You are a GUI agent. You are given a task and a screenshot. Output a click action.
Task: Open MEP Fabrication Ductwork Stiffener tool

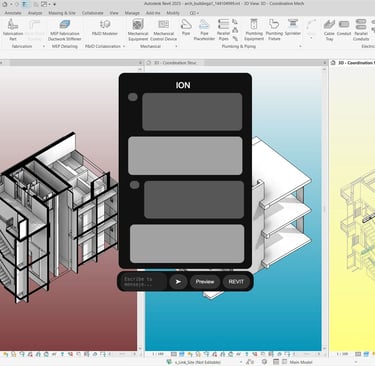(65, 30)
